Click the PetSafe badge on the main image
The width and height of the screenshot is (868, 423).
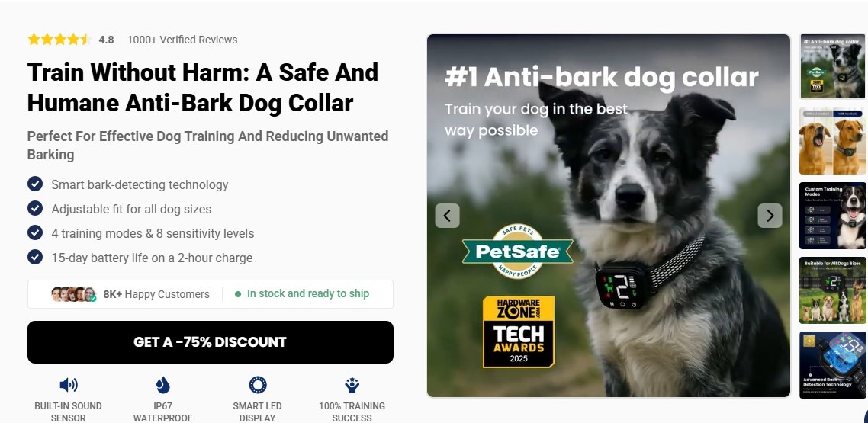(x=518, y=252)
